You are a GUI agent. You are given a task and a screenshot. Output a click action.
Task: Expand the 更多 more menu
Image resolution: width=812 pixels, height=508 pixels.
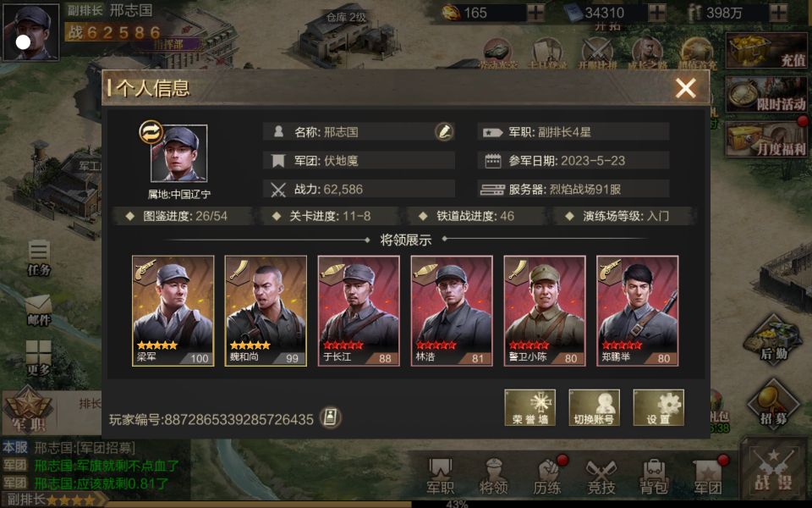[x=39, y=358]
